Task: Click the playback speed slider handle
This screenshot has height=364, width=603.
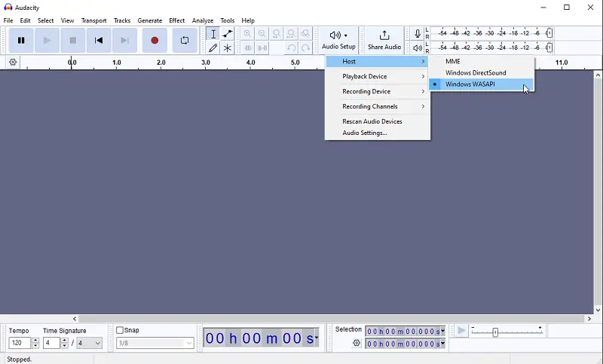Action: pos(495,332)
